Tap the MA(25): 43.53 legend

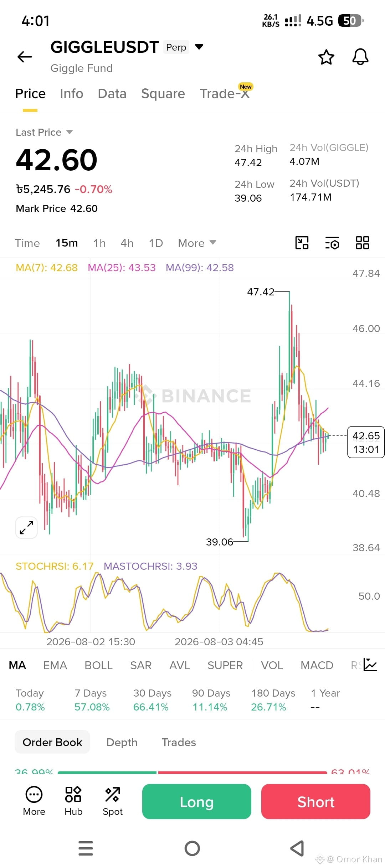122,268
